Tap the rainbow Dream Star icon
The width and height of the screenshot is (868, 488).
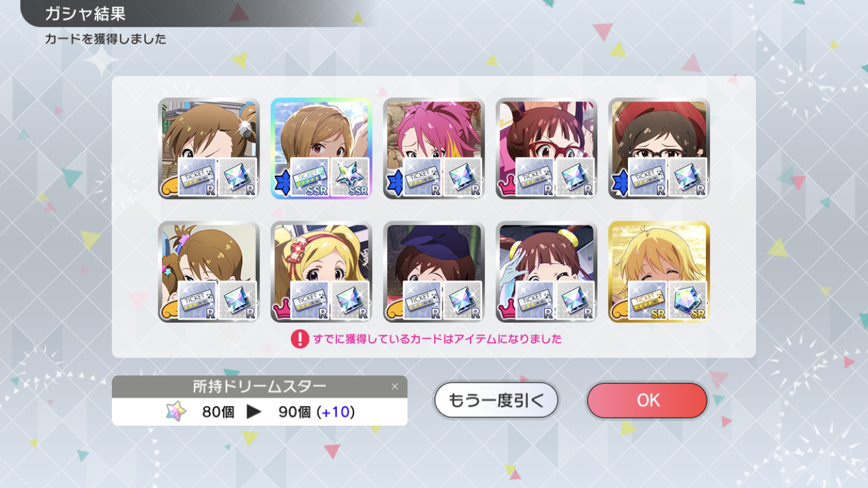coord(176,411)
